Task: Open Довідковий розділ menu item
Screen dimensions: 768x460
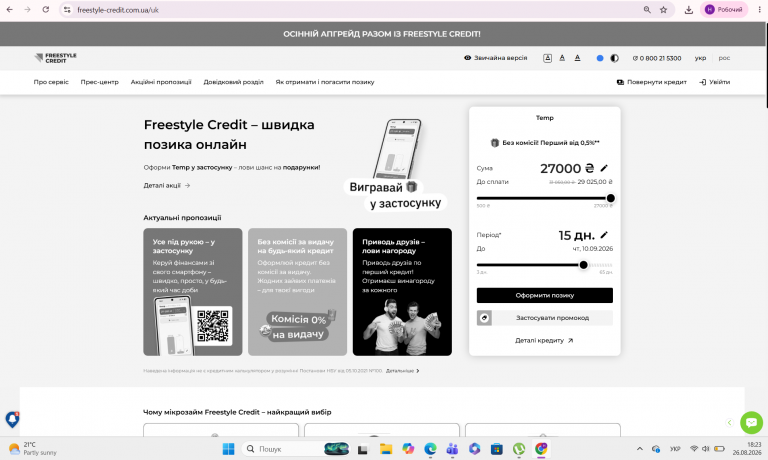Action: coord(233,82)
